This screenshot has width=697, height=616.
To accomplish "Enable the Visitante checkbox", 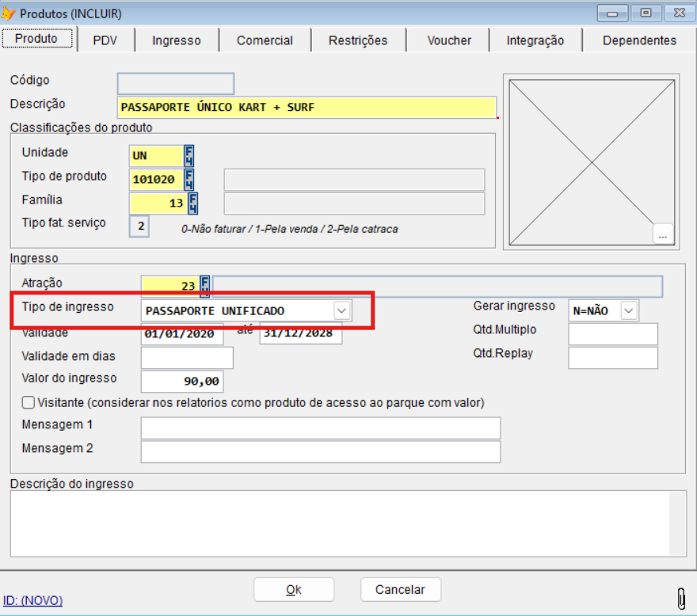I will coord(29,402).
